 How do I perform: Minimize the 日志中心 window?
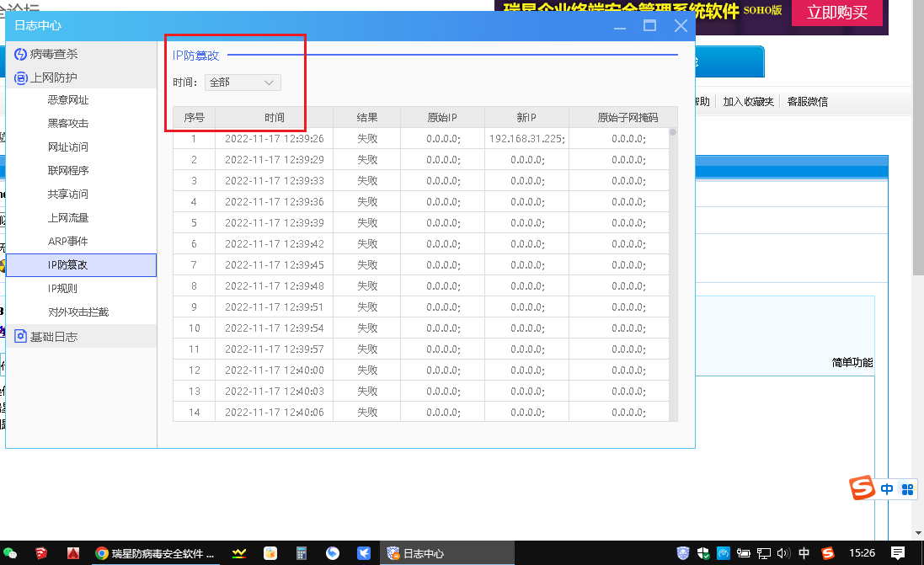point(619,26)
